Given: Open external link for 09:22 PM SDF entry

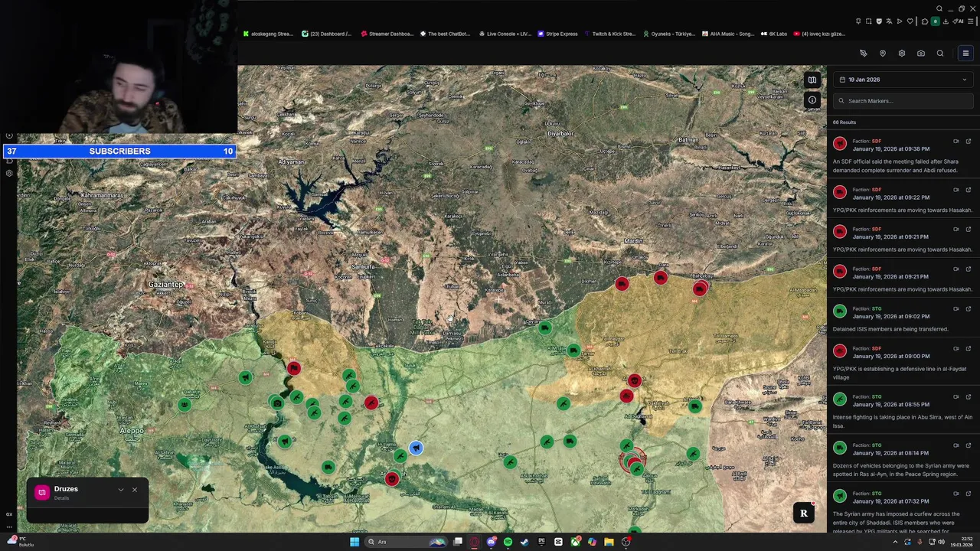Looking at the screenshot, I should tap(968, 190).
